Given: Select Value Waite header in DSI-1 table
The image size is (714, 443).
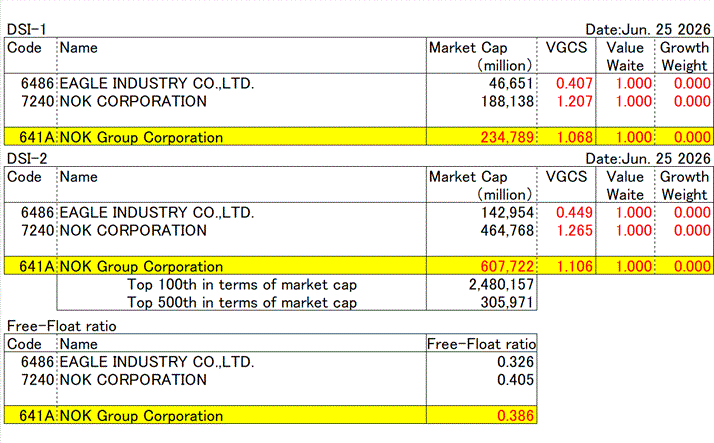Looking at the screenshot, I should [625, 56].
